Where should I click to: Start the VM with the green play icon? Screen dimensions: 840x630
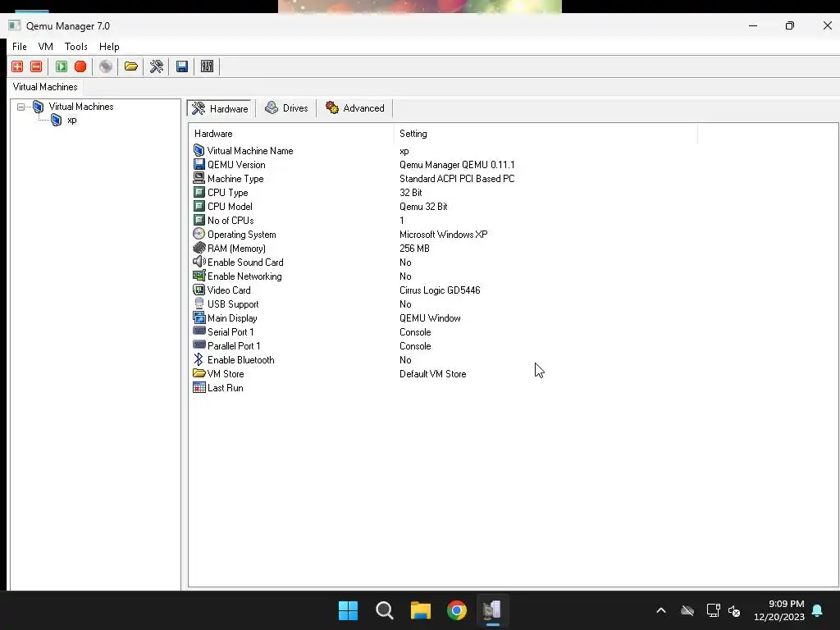(62, 66)
